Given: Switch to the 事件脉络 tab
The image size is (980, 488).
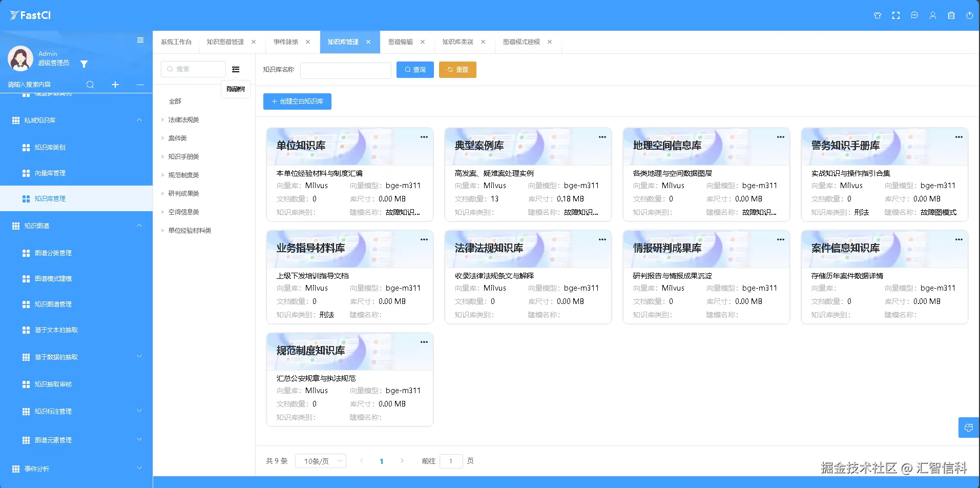Looking at the screenshot, I should 286,42.
